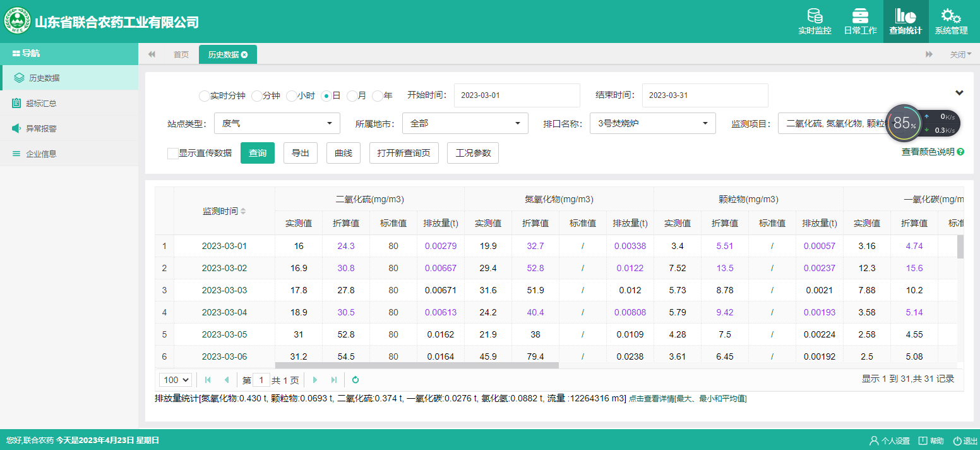The width and height of the screenshot is (980, 450).
Task: Select the 小时 radio button
Action: (x=291, y=96)
